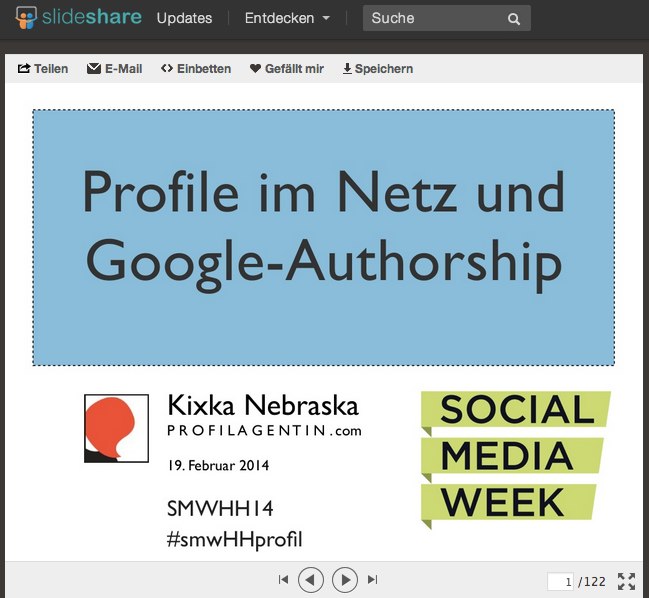Viewport: 649px width, 598px height.
Task: Click the search magnifier icon
Action: pyautogui.click(x=514, y=19)
